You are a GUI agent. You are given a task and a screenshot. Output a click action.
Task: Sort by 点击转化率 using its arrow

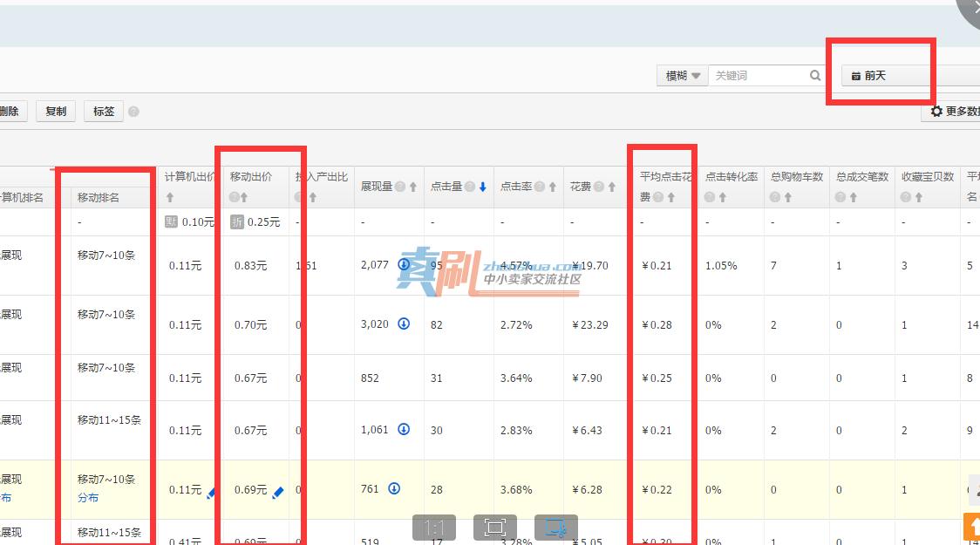pos(723,197)
